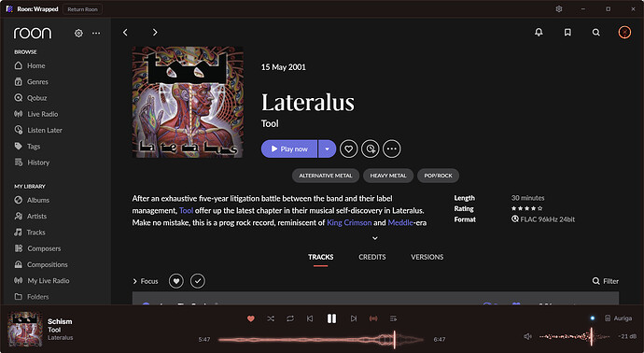This screenshot has height=353, width=644.
Task: Open the now playing thumbnail
Action: (25, 329)
